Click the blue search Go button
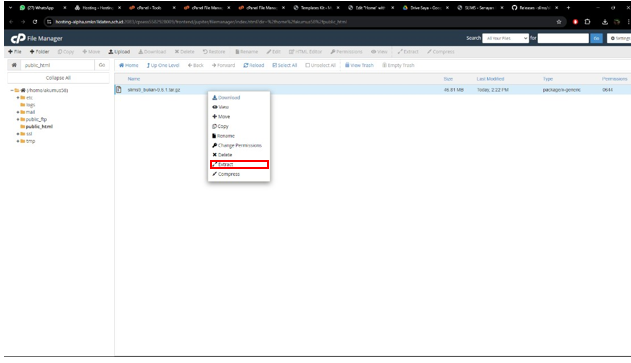This screenshot has width=631, height=363. [x=596, y=38]
